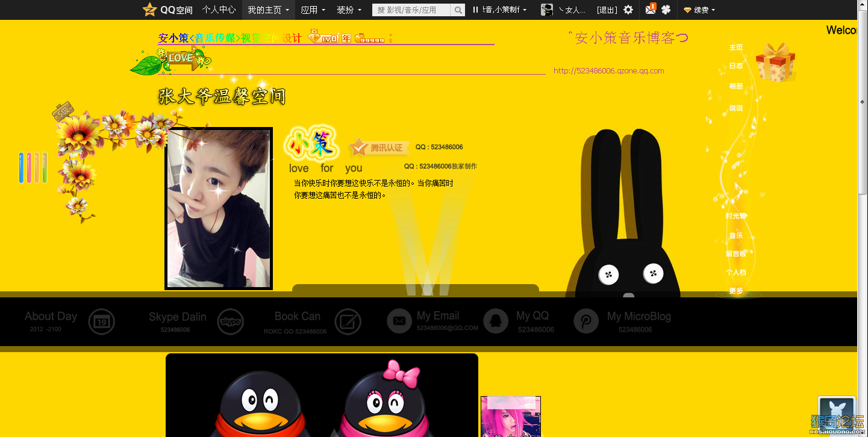Expand the 续费 dropdown
This screenshot has width=868, height=437.
pos(704,10)
